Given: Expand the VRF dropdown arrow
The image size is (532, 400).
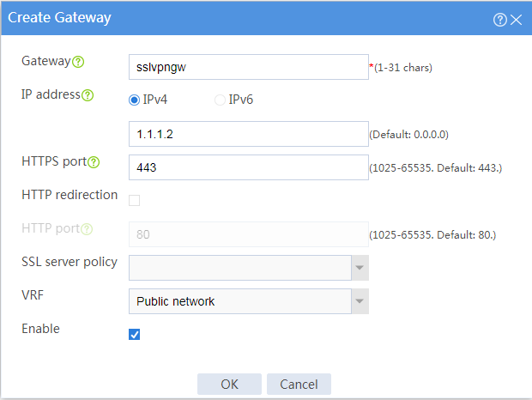Looking at the screenshot, I should point(360,301).
